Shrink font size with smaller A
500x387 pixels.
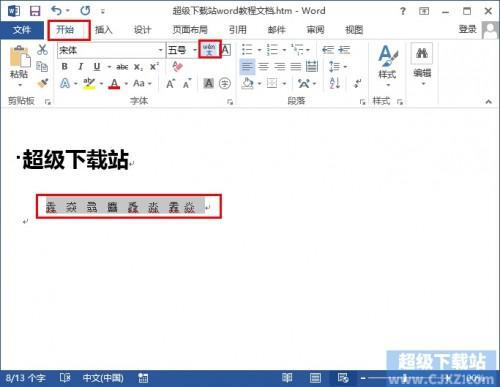(187, 83)
